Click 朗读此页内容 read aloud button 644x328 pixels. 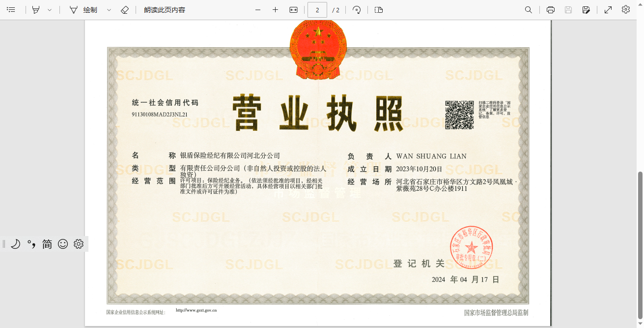coord(165,10)
